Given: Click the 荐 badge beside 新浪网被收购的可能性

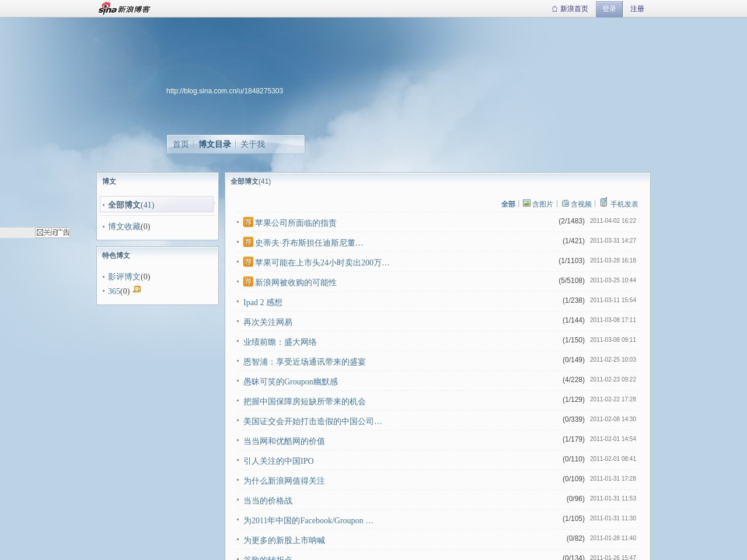Looking at the screenshot, I should coord(248,282).
